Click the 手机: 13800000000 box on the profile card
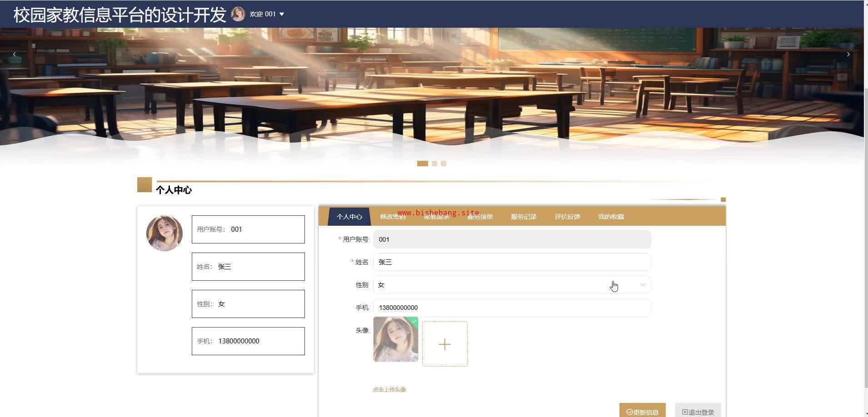The width and height of the screenshot is (868, 417). (x=248, y=341)
